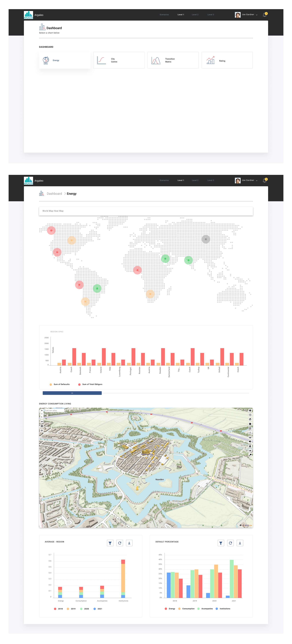Download the Default Percentage chart
292x644 pixels.
240,543
